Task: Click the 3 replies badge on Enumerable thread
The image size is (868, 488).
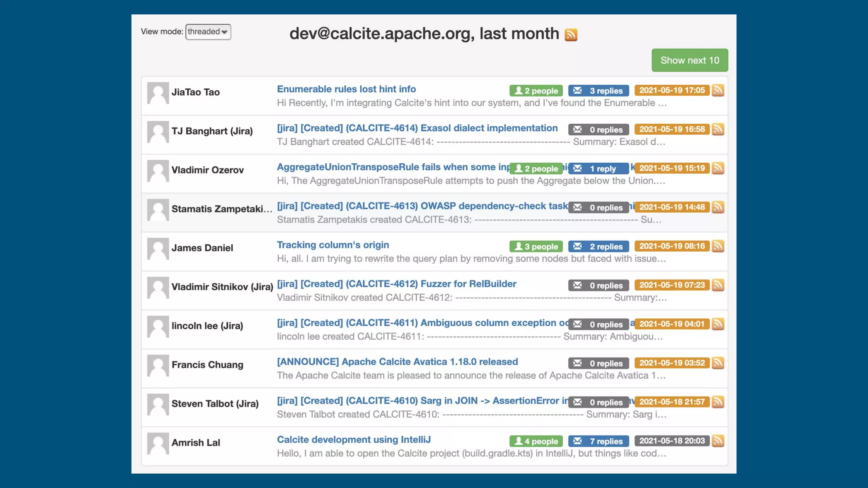Action: pos(598,91)
